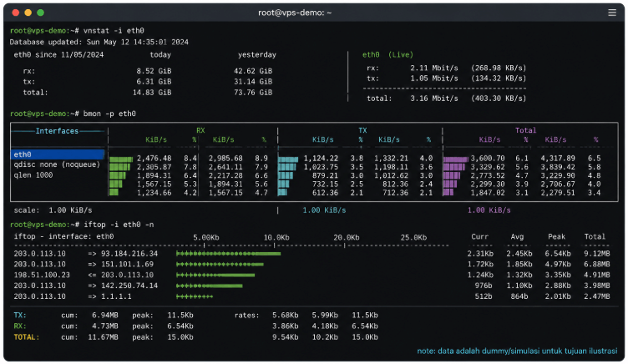Click the Total column header in bmon
628x364 pixels.
[x=525, y=130]
